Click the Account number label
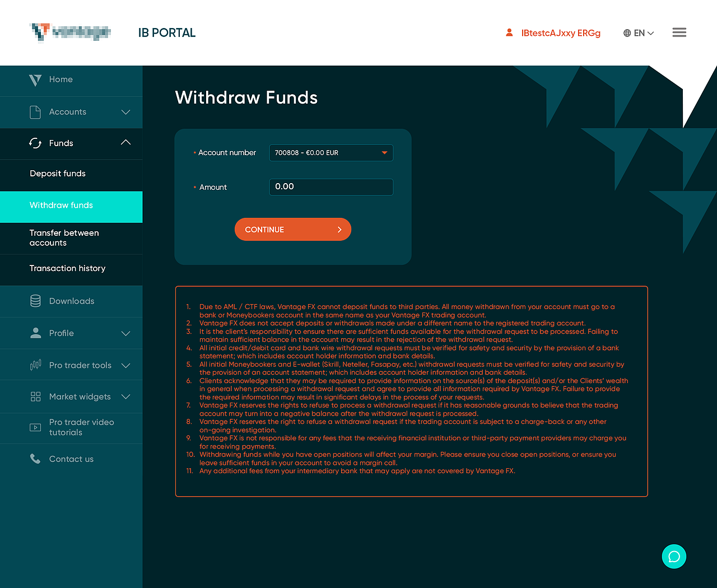This screenshot has height=588, width=717. click(227, 153)
